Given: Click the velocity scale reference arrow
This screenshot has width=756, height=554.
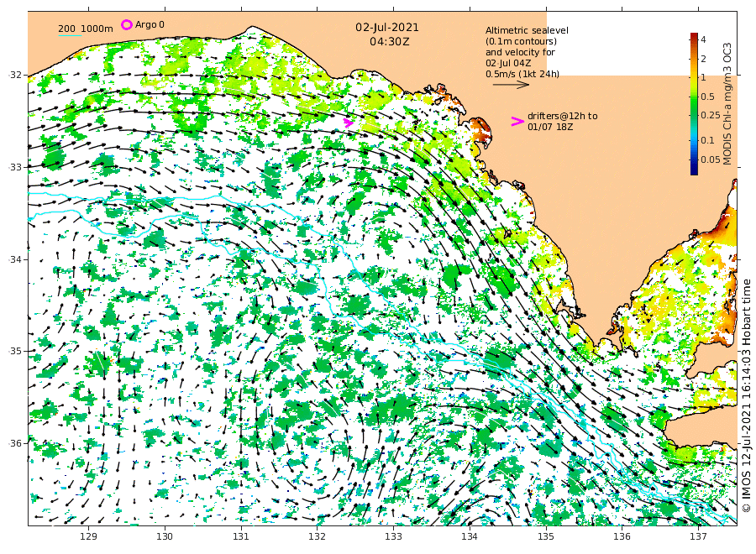Looking at the screenshot, I should tap(511, 85).
